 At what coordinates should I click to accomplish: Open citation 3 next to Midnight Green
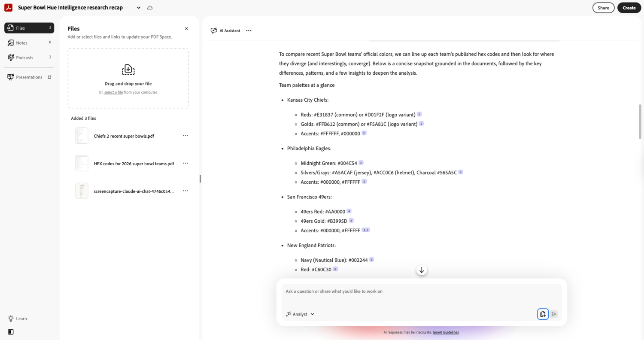point(361,163)
